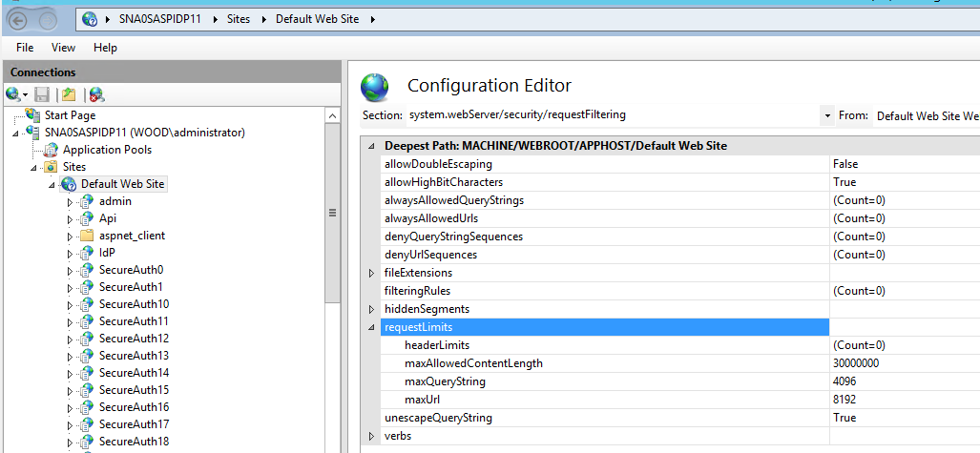Collapse the Deepest Path category header
This screenshot has height=453, width=980.
tap(371, 146)
